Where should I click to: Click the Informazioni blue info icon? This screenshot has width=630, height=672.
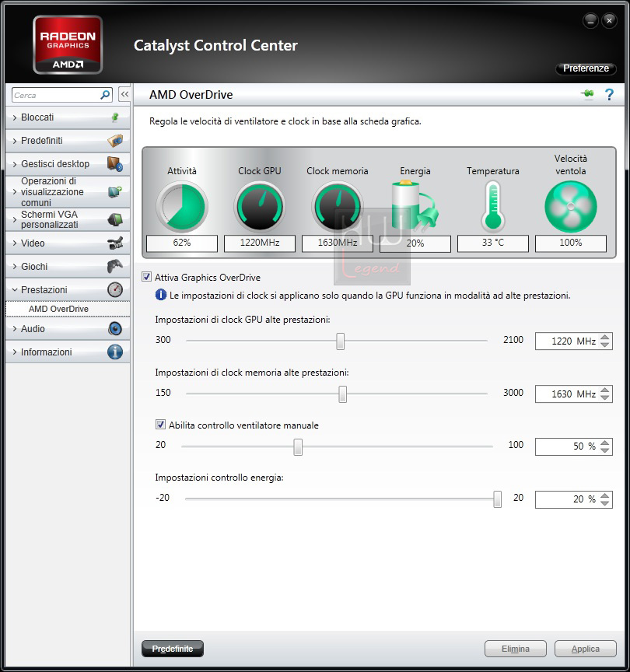coord(115,352)
